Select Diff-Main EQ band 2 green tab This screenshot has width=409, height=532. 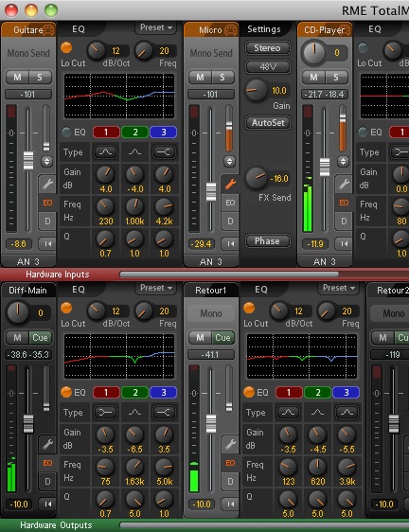click(x=134, y=392)
